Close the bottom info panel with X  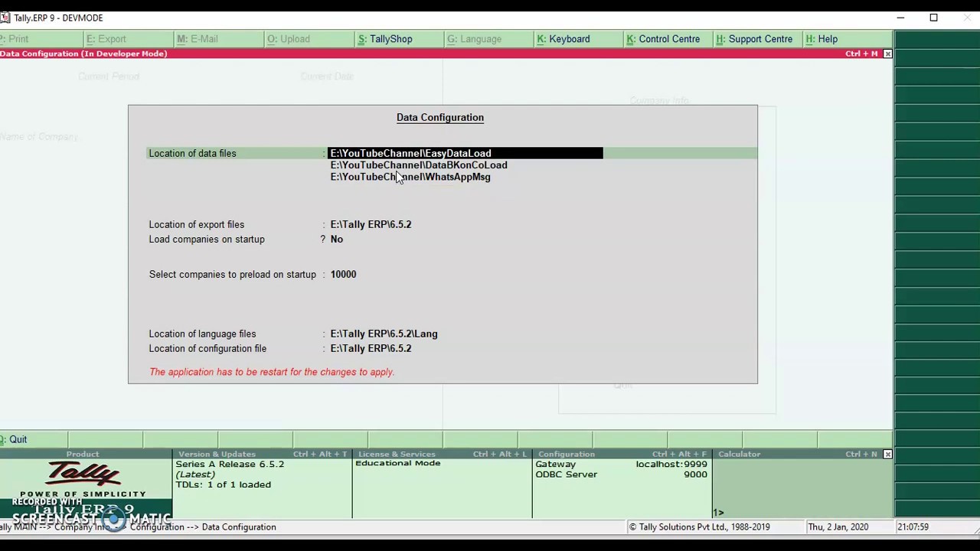pos(887,454)
